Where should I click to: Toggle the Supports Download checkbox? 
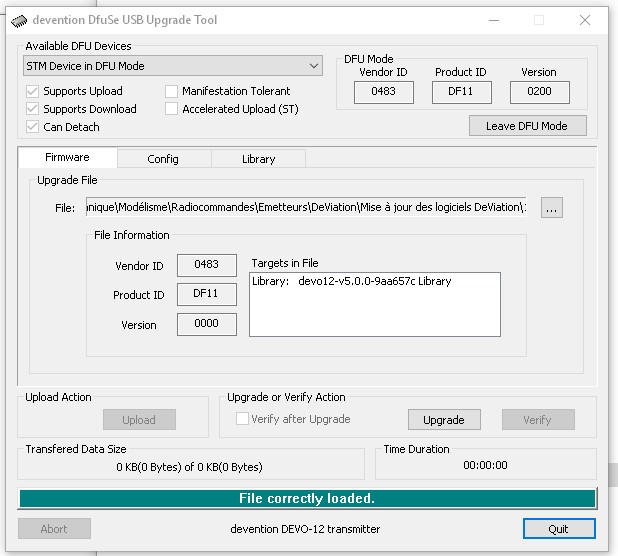coord(32,109)
